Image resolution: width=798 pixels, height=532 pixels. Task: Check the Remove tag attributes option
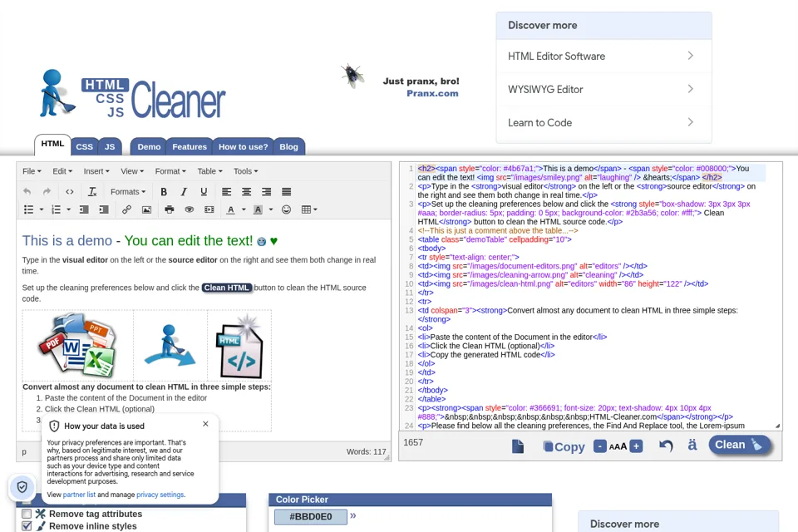(x=27, y=514)
